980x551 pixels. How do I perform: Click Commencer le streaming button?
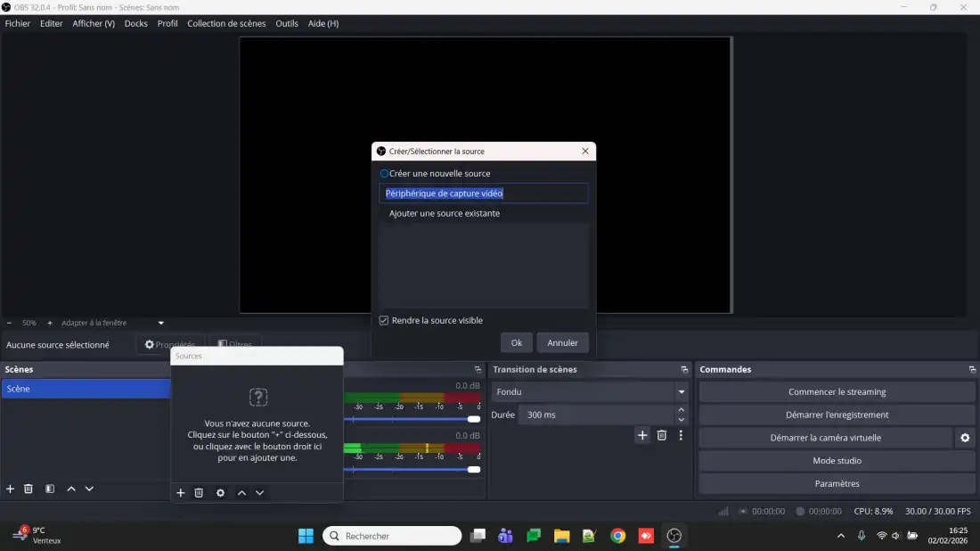tap(837, 392)
